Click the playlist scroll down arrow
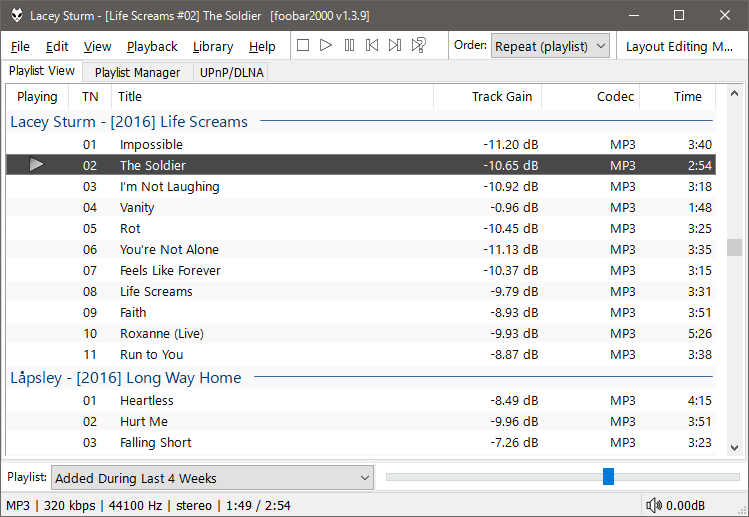 tap(734, 448)
